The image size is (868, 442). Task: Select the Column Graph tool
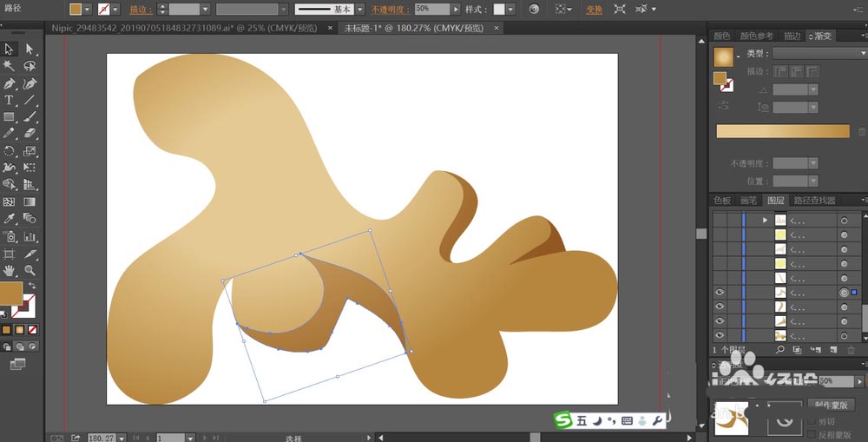tap(30, 237)
